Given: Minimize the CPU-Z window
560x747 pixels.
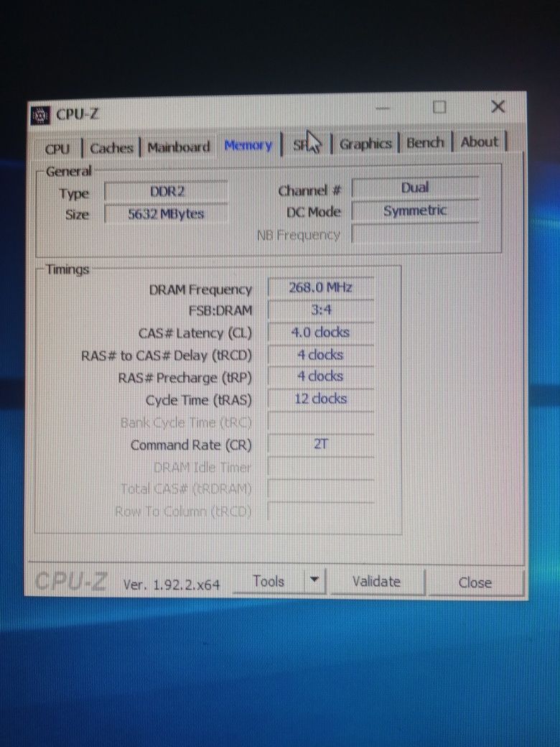Looking at the screenshot, I should pyautogui.click(x=383, y=108).
